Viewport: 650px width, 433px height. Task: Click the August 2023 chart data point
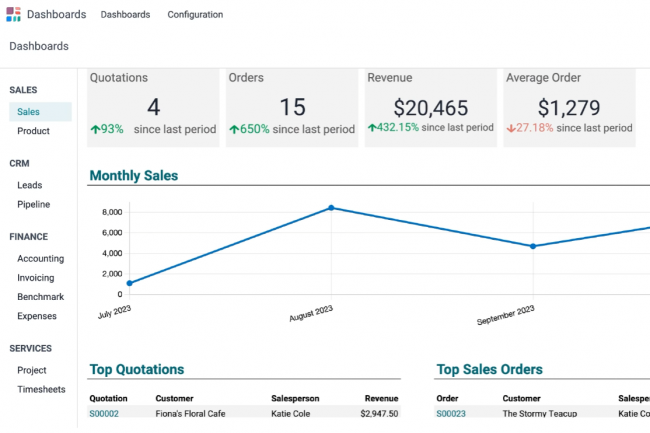point(331,208)
